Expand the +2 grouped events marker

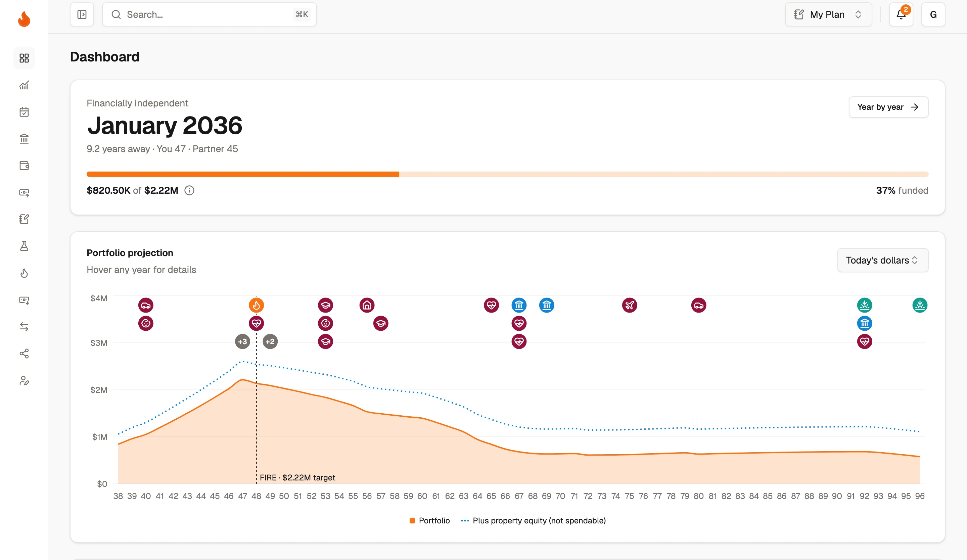click(x=270, y=341)
